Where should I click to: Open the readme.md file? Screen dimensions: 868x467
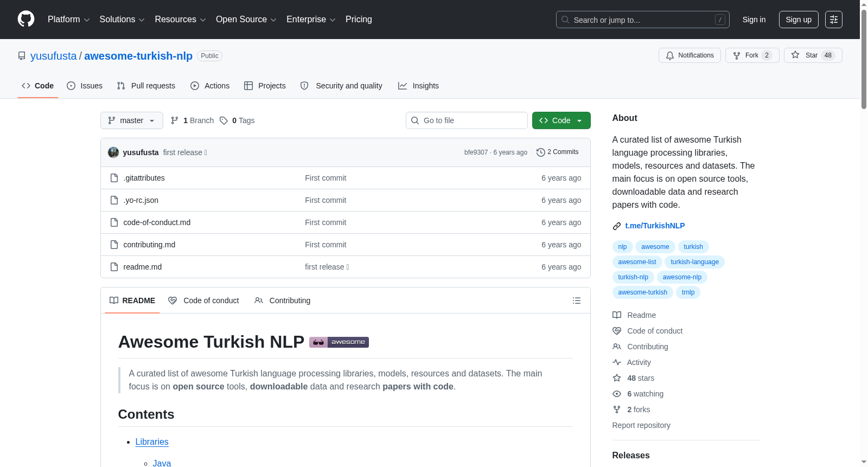(x=143, y=267)
